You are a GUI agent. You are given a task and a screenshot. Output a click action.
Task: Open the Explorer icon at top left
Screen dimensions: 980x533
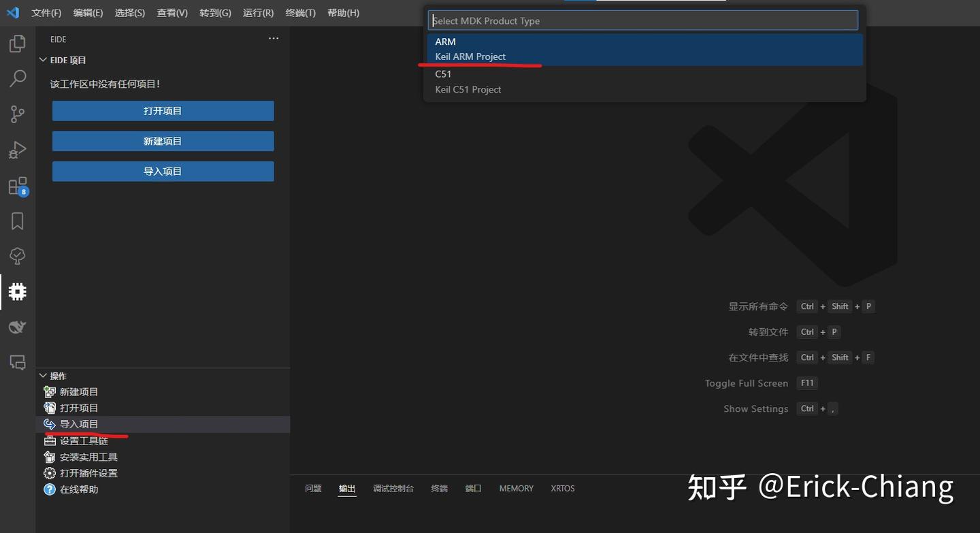pos(18,43)
